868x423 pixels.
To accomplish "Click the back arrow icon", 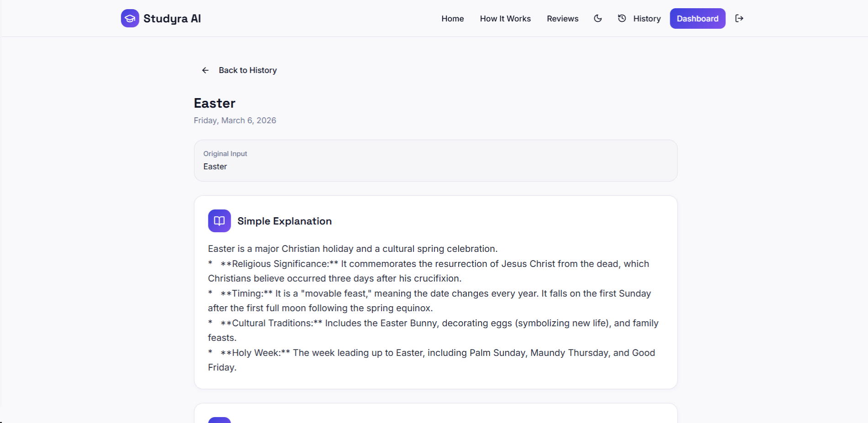I will pyautogui.click(x=205, y=70).
